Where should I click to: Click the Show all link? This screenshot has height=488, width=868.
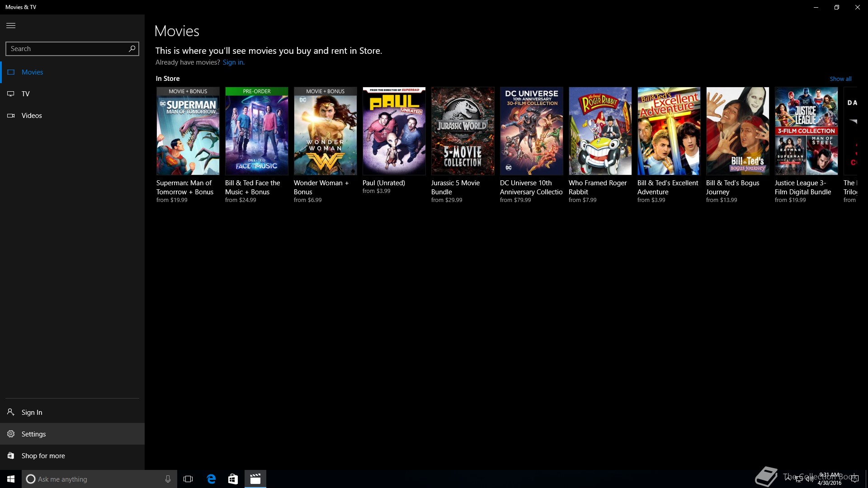point(840,79)
